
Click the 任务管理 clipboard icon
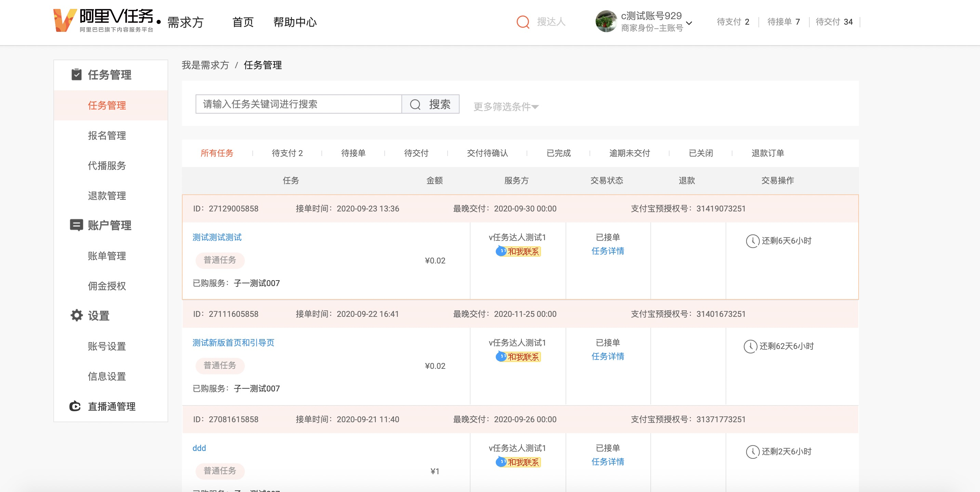point(77,74)
